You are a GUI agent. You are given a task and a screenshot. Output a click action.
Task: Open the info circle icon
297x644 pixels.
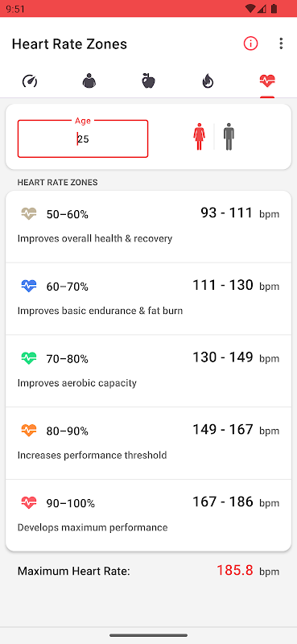tap(250, 43)
